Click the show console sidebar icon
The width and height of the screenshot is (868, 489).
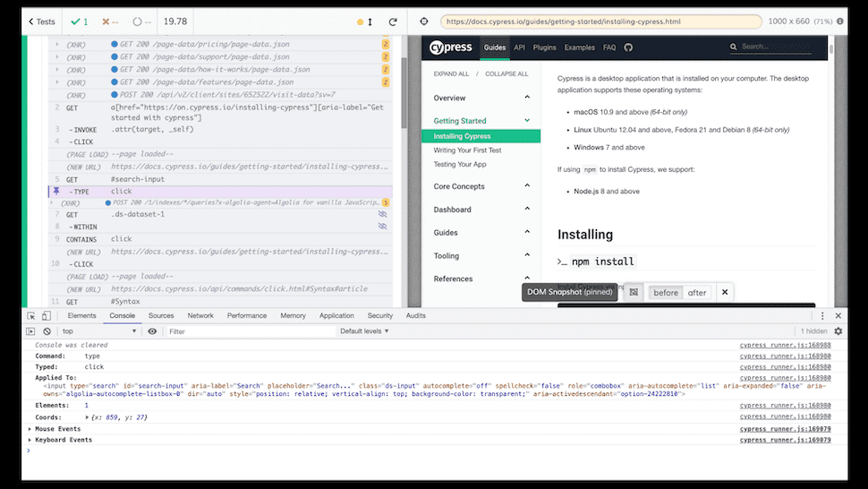pyautogui.click(x=31, y=331)
